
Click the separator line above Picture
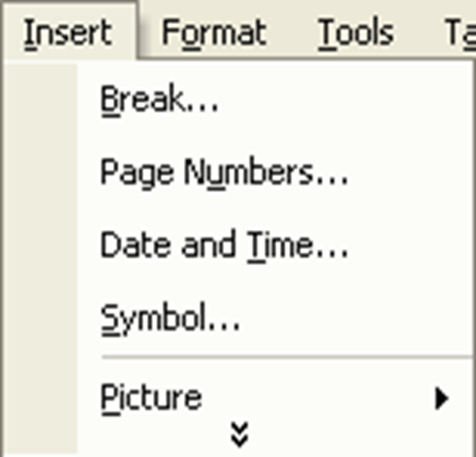coord(287,357)
